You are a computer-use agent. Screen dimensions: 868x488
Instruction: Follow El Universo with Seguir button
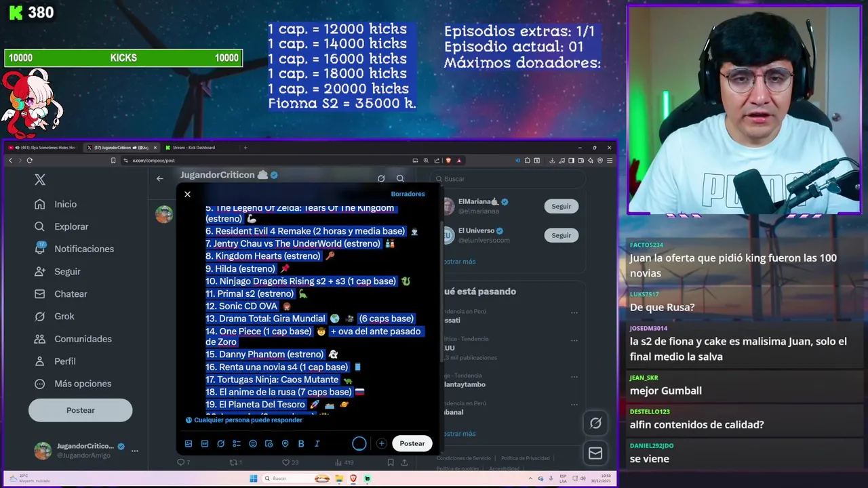(561, 235)
